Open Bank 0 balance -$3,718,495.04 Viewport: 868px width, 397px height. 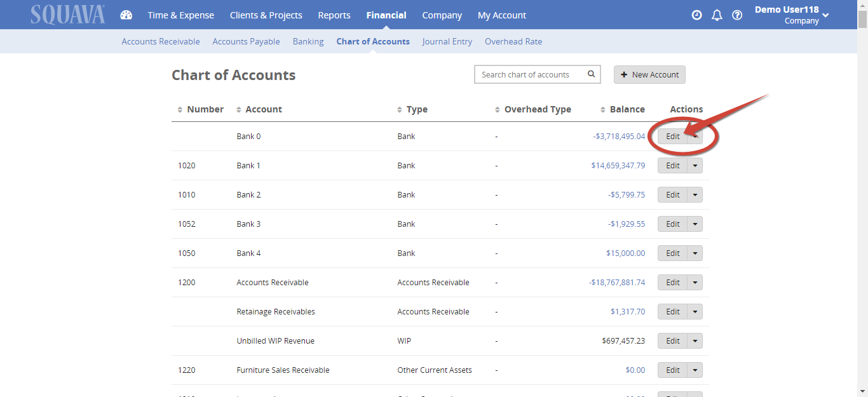pyautogui.click(x=619, y=137)
